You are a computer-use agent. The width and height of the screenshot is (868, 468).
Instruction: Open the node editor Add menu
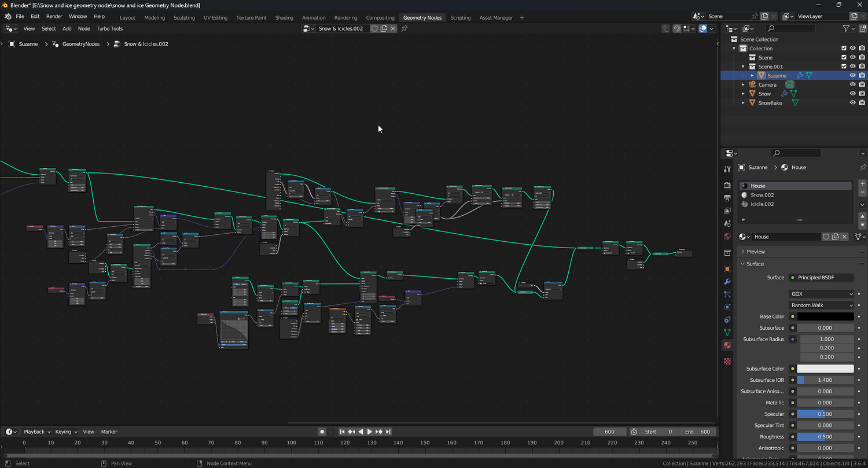point(67,28)
